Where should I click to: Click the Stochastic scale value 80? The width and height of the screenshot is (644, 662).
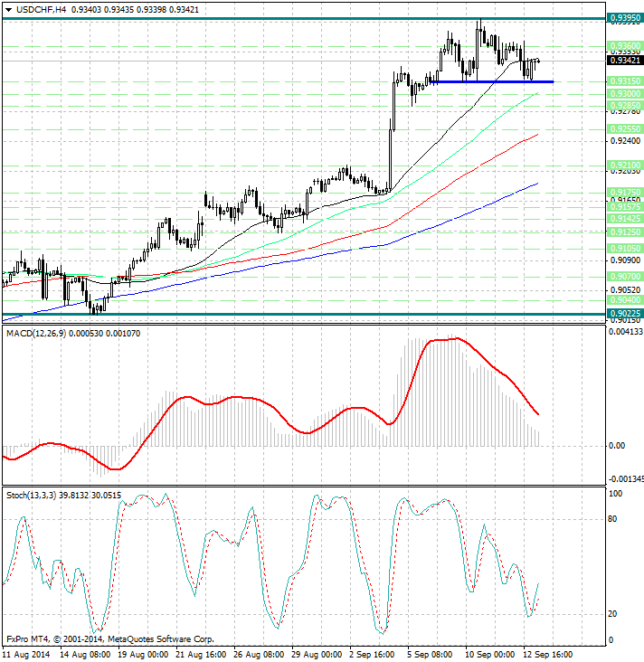point(612,519)
